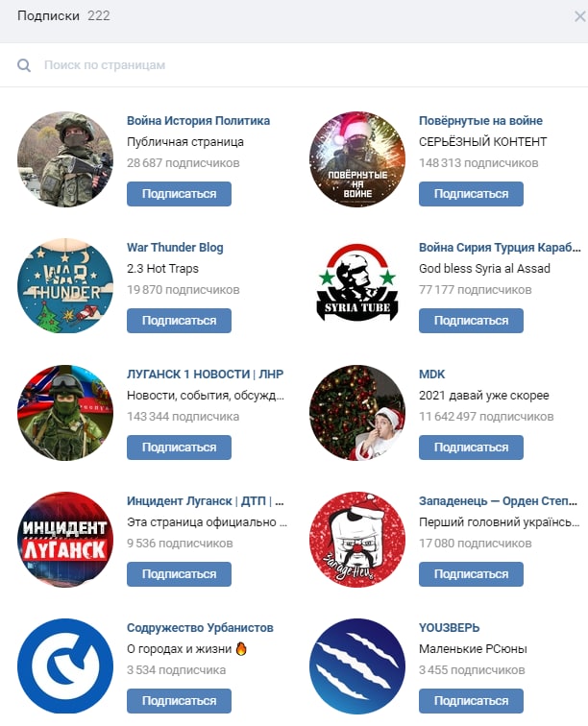Screen dimensions: 588x726
Task: Subscribe to the MDK community
Action: pyautogui.click(x=471, y=448)
